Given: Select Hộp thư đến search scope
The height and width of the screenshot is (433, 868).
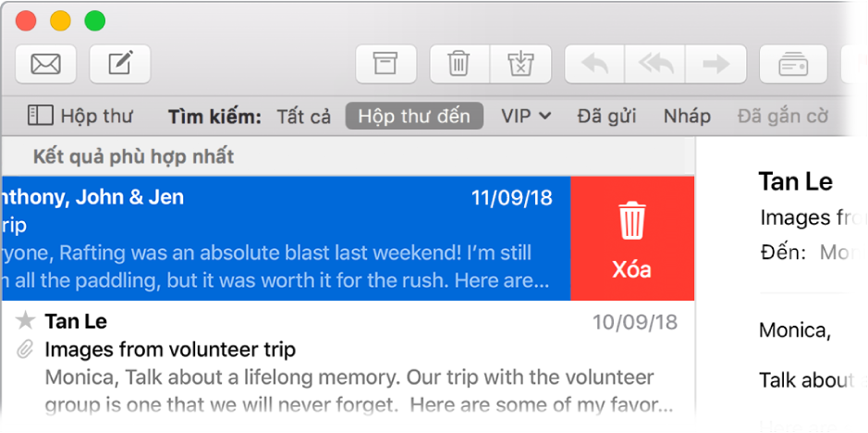Looking at the screenshot, I should click(414, 116).
